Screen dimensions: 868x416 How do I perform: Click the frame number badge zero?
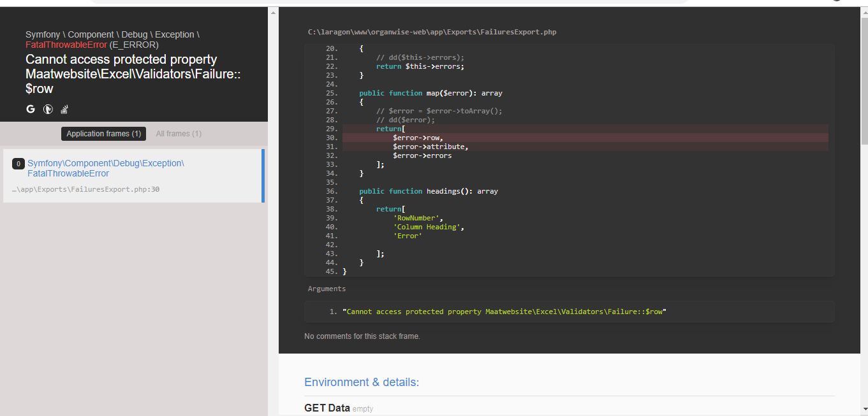pyautogui.click(x=18, y=164)
